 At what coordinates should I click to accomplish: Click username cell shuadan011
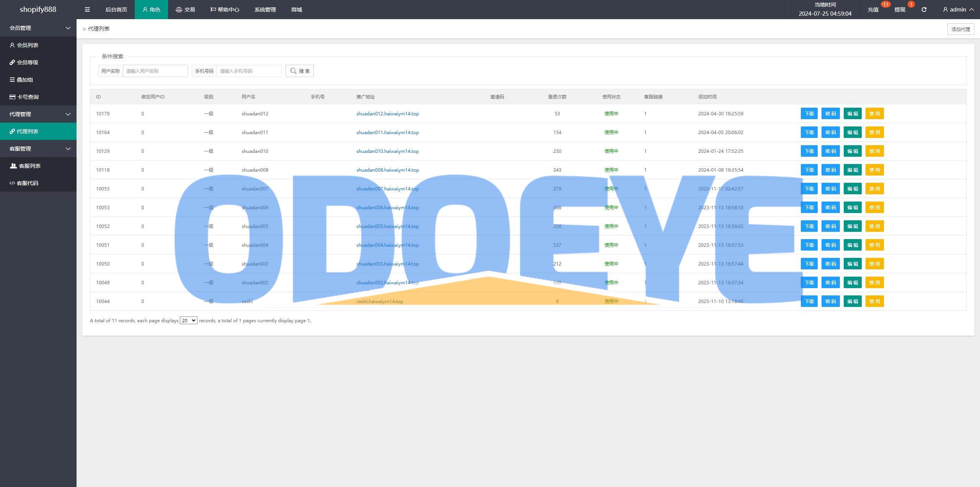pyautogui.click(x=255, y=132)
